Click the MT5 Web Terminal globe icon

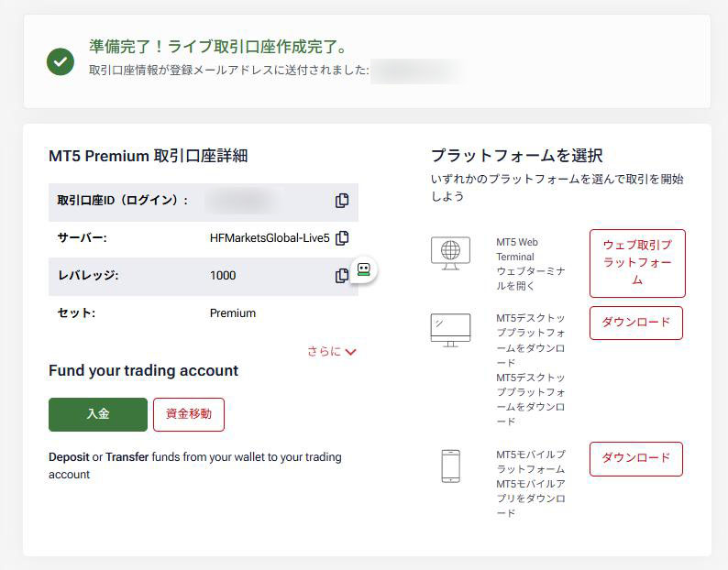(x=450, y=252)
